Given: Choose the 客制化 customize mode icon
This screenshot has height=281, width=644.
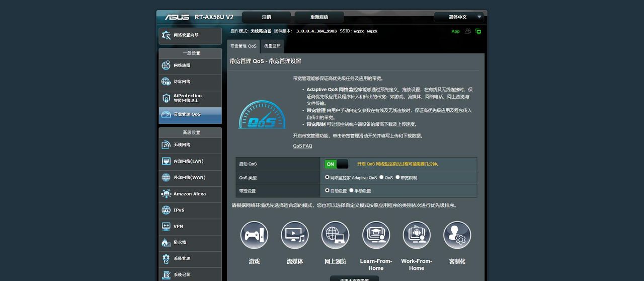Looking at the screenshot, I should click(457, 235).
